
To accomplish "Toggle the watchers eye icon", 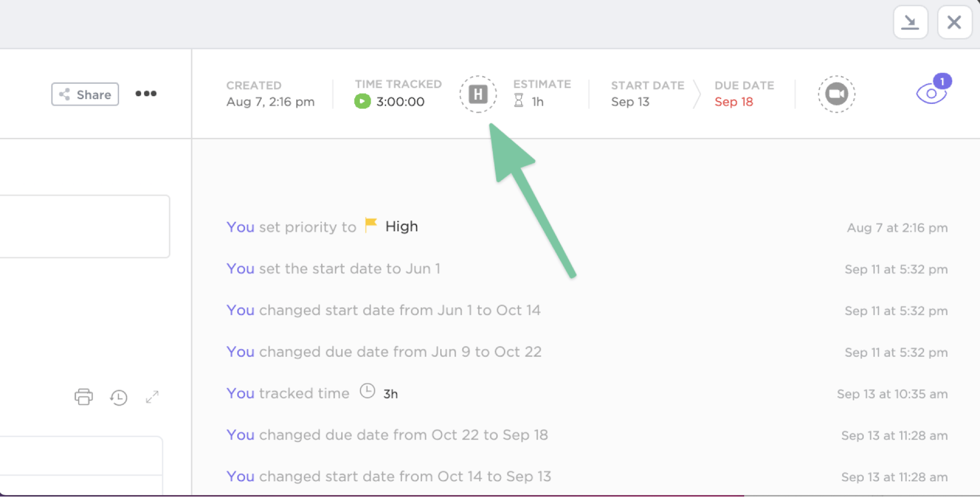I will point(930,94).
